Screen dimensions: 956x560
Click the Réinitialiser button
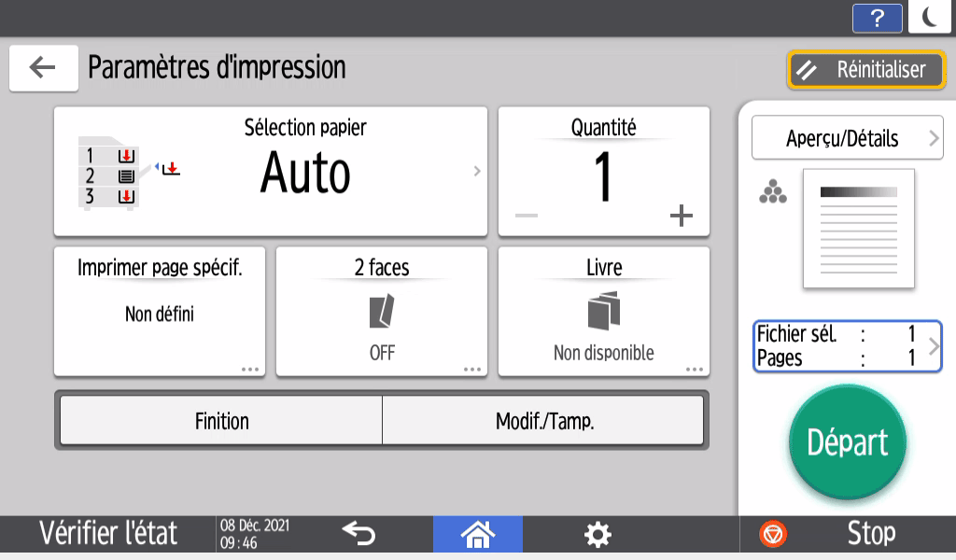pyautogui.click(x=866, y=70)
